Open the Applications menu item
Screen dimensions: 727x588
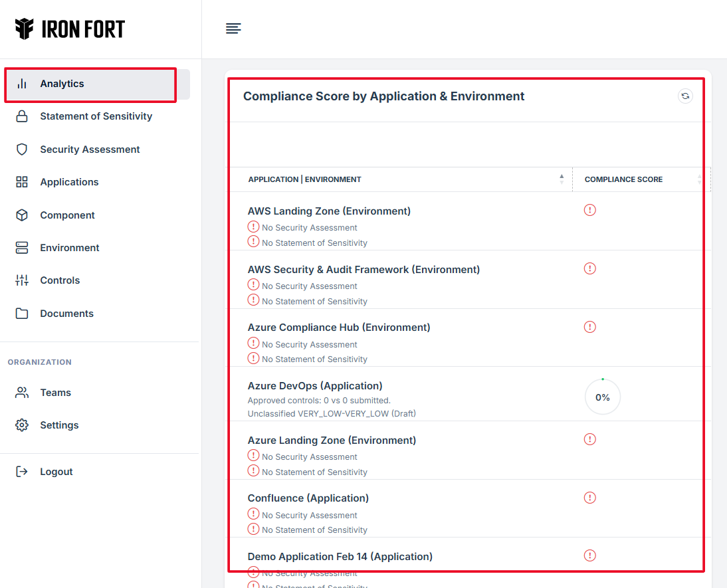click(69, 182)
